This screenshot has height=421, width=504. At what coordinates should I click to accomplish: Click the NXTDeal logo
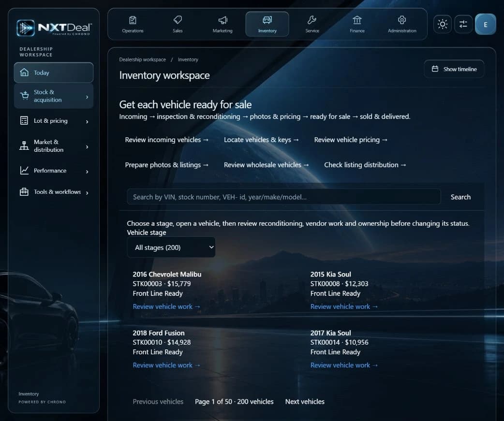pyautogui.click(x=54, y=28)
